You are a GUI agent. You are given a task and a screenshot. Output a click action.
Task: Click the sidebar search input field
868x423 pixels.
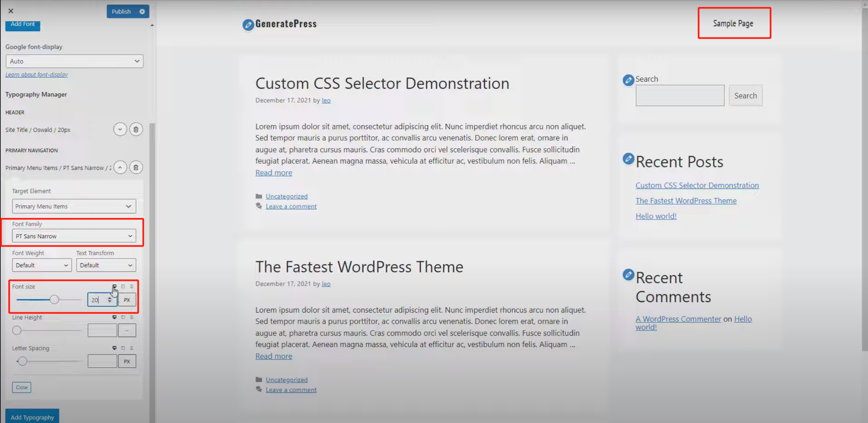coord(679,95)
